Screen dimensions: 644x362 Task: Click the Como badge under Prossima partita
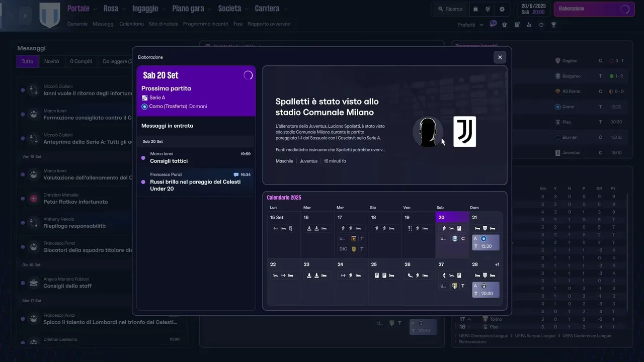[x=145, y=107]
